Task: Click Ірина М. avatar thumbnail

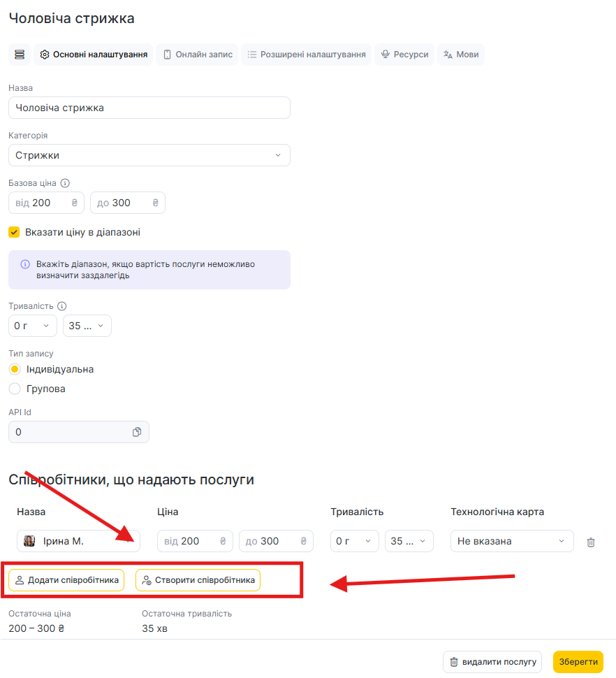Action: [29, 541]
